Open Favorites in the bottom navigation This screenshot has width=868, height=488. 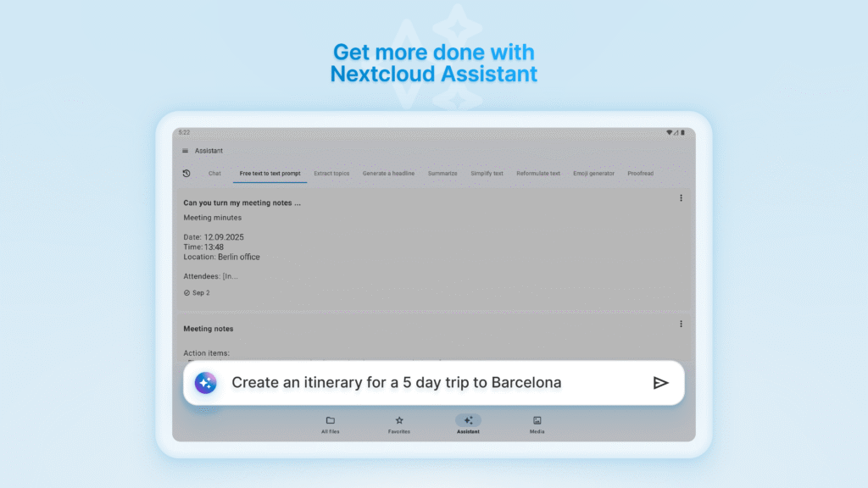tap(399, 424)
